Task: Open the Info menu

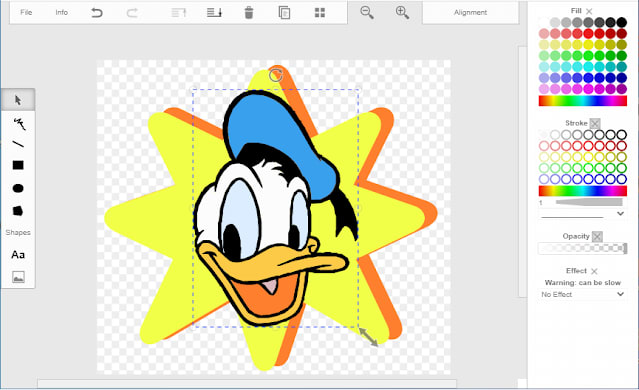Action: coord(62,13)
